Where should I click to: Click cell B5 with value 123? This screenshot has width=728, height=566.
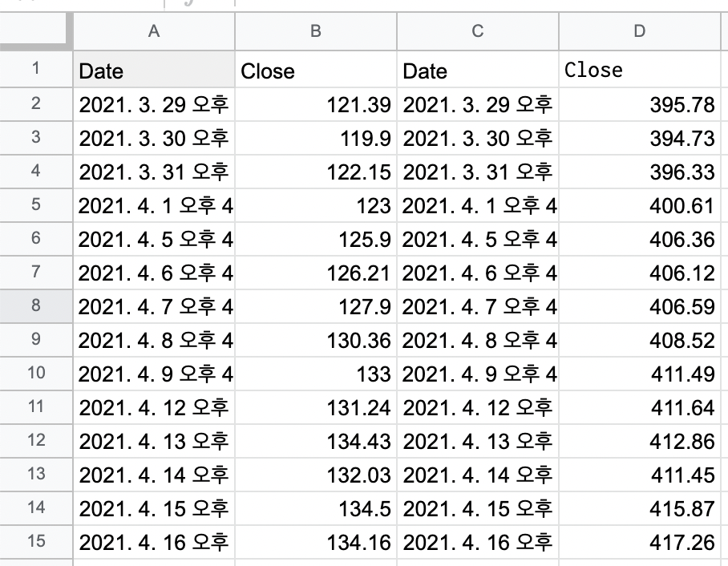point(316,205)
